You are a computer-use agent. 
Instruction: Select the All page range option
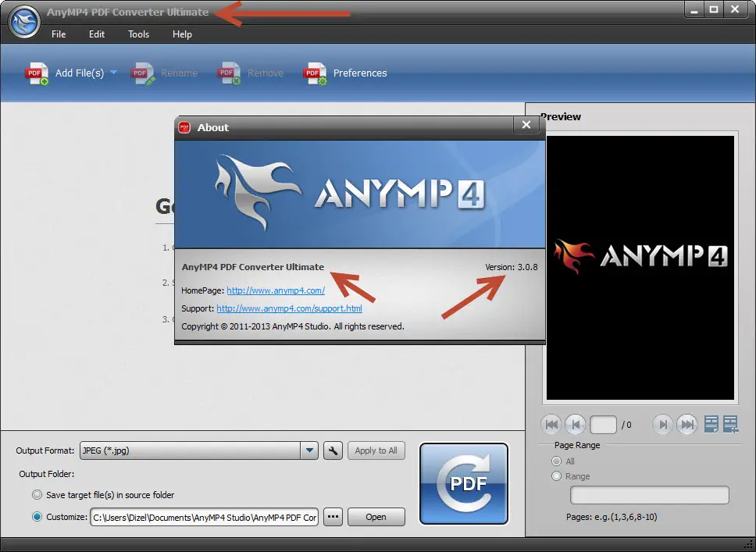pos(556,461)
